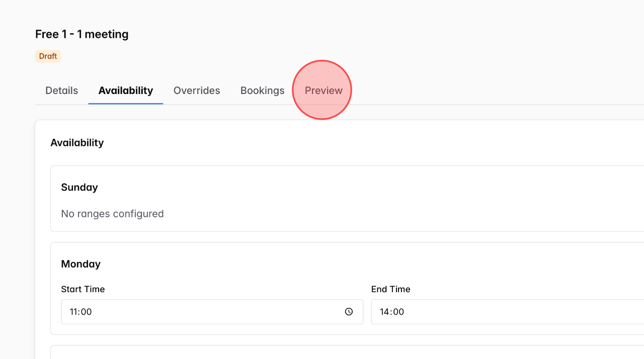Screen dimensions: 644x359
Task: Click the clock icon in Monday Start Time
Action: [349, 312]
